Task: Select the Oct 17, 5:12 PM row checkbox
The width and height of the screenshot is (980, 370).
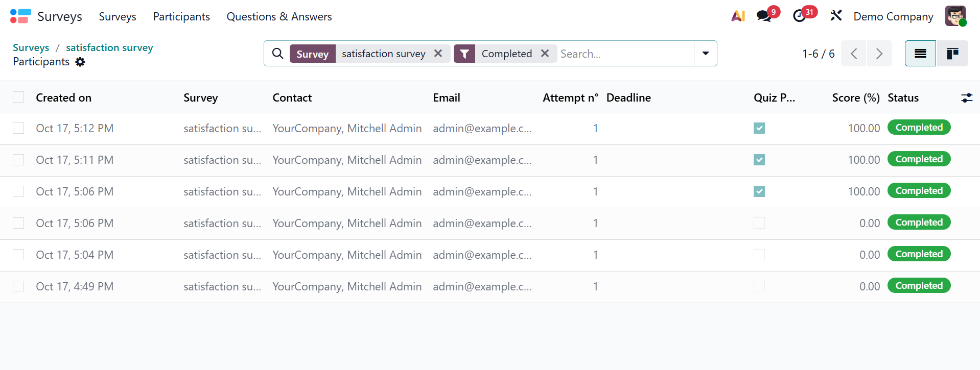Action: pos(18,128)
